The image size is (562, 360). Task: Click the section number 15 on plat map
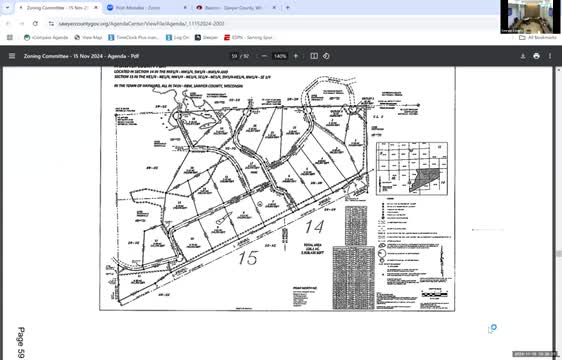tap(248, 257)
